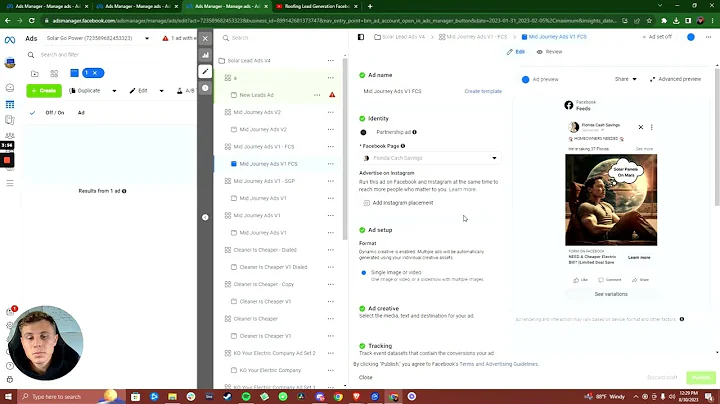Switch to the Edit tab
720x404 pixels.
(516, 52)
